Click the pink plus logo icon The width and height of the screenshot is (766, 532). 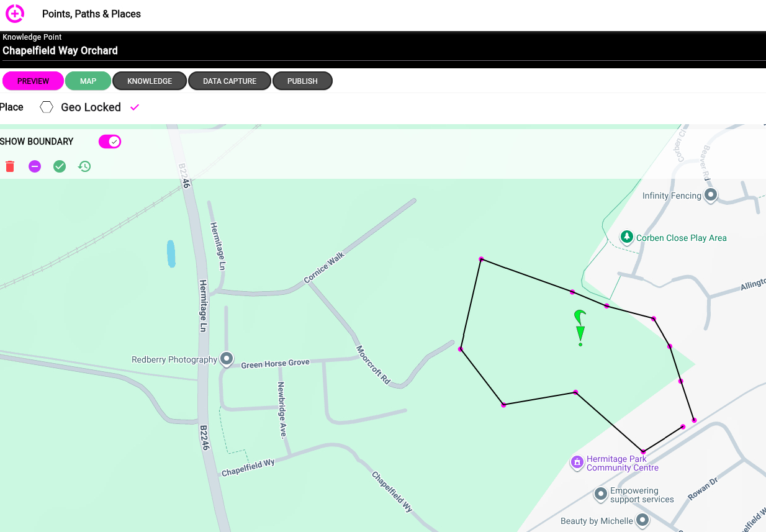click(x=15, y=14)
